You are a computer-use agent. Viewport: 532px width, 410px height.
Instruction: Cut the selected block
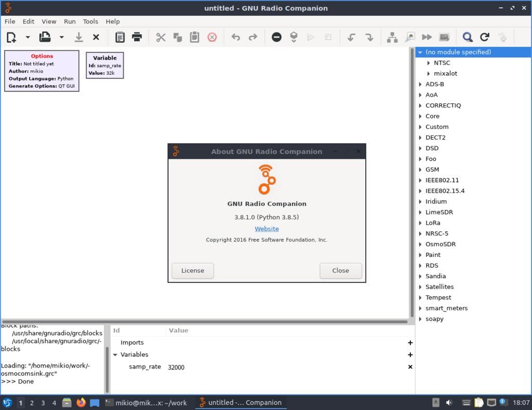[x=161, y=37]
